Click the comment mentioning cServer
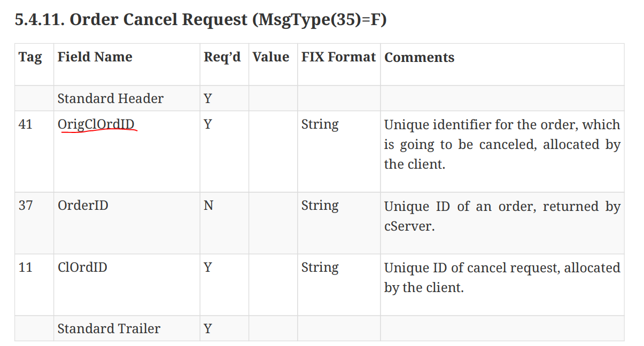 coord(502,216)
